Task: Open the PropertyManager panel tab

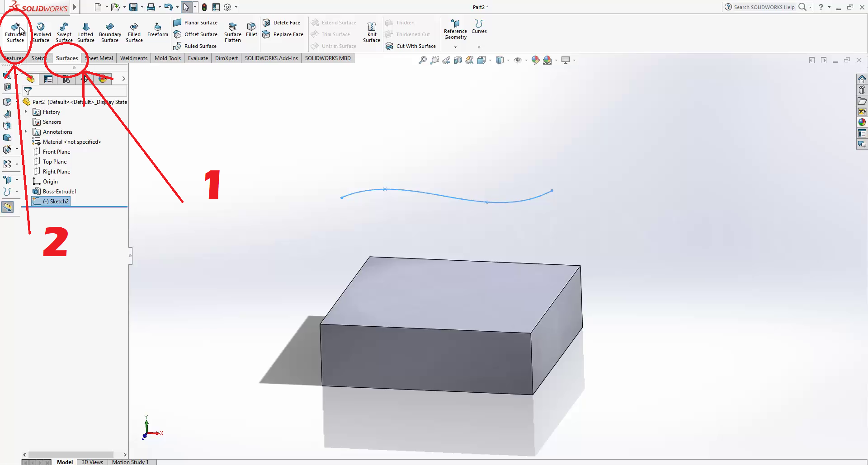Action: tap(48, 79)
